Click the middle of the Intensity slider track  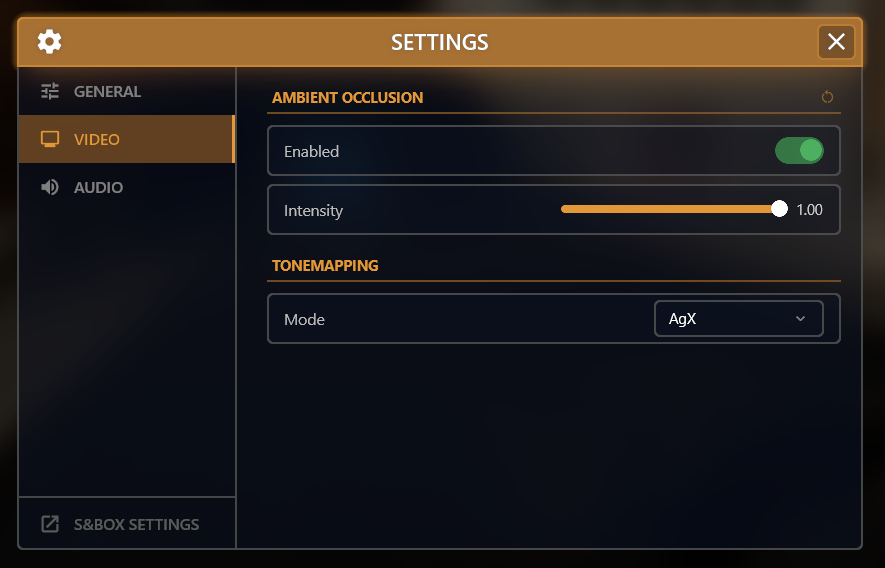(x=670, y=209)
